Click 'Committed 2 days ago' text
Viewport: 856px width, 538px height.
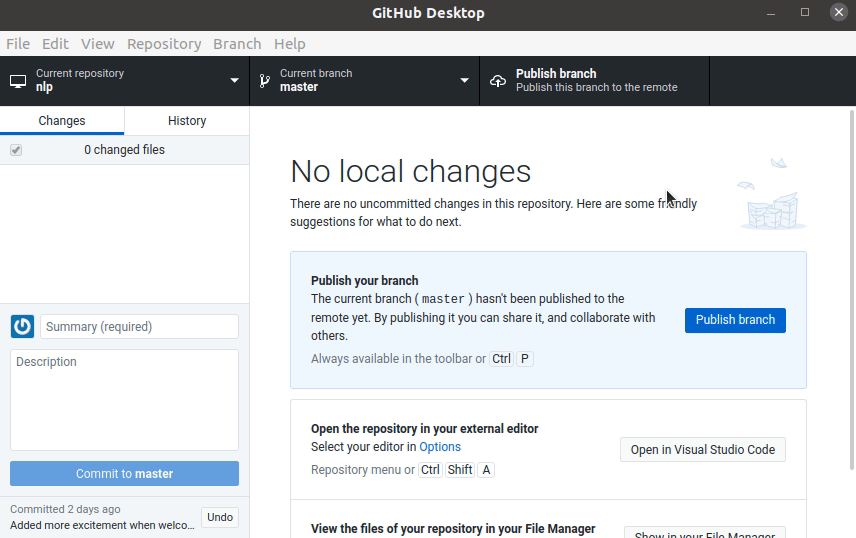pos(65,509)
